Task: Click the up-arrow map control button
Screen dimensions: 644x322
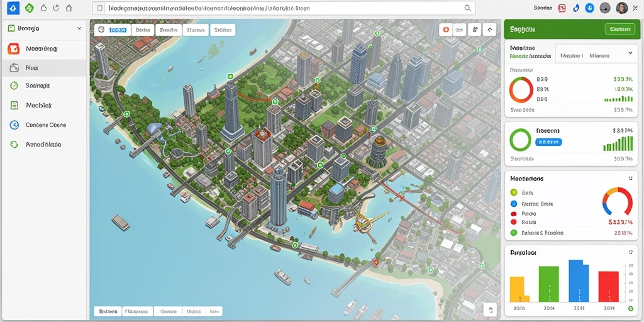Action: 489,30
